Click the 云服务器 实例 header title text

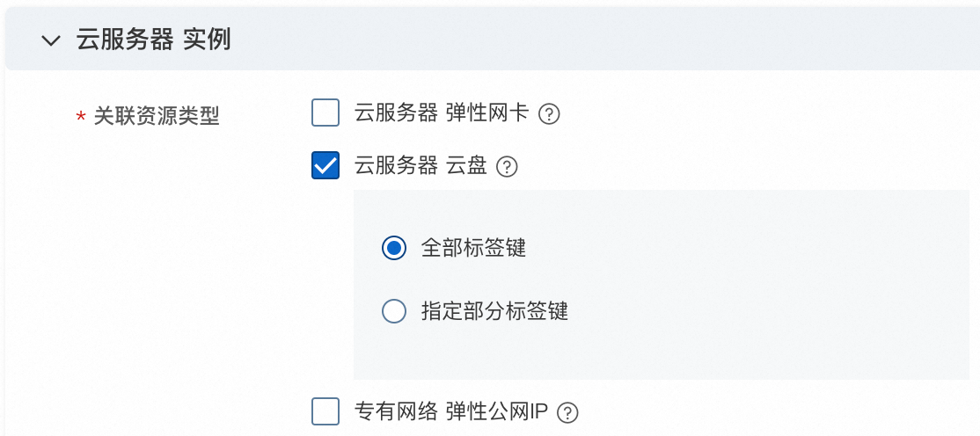coord(153,40)
